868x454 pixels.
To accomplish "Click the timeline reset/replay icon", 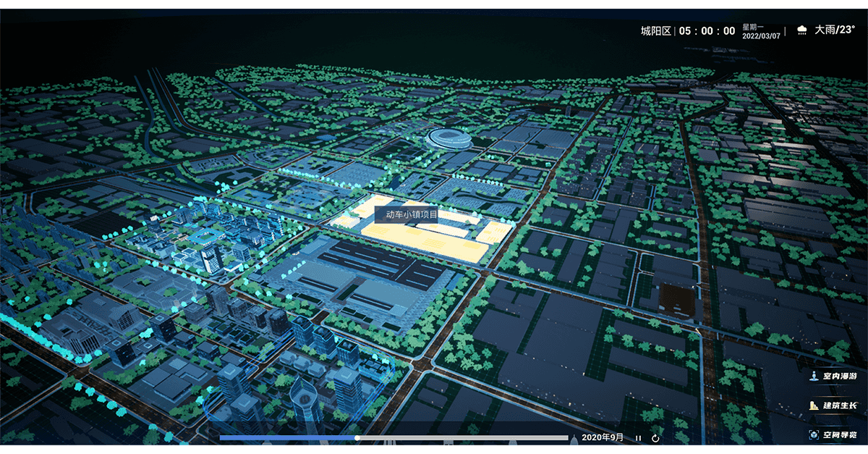I will (655, 437).
